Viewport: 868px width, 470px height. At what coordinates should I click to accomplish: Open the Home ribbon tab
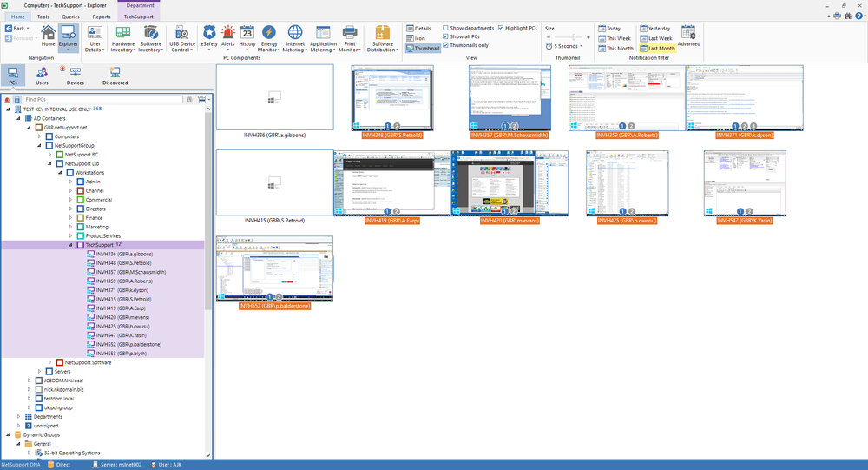(x=17, y=17)
